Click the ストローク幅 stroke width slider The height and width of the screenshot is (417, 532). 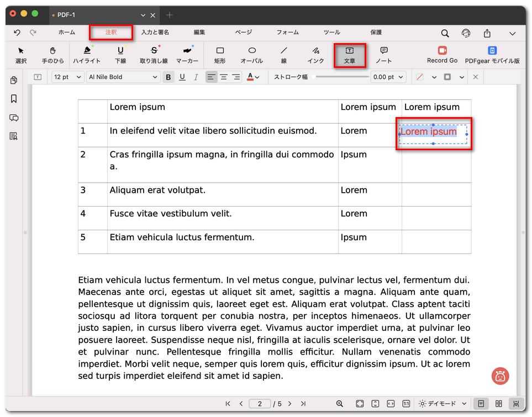[340, 77]
